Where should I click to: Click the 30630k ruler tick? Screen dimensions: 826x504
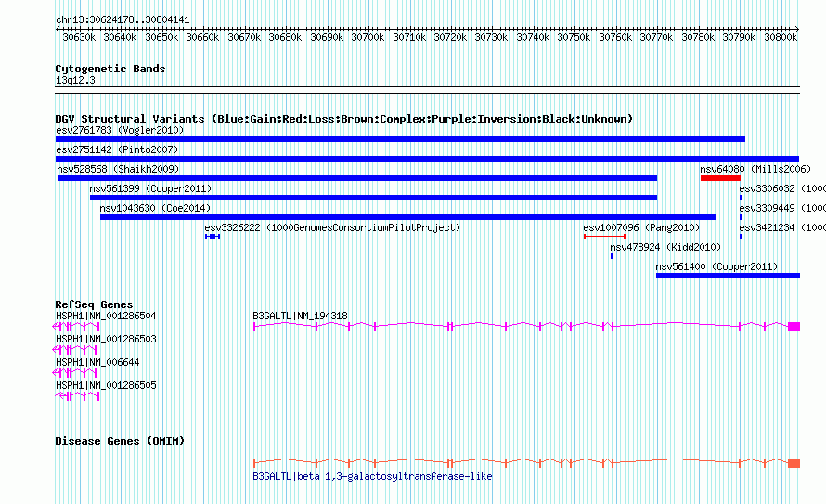pos(79,37)
